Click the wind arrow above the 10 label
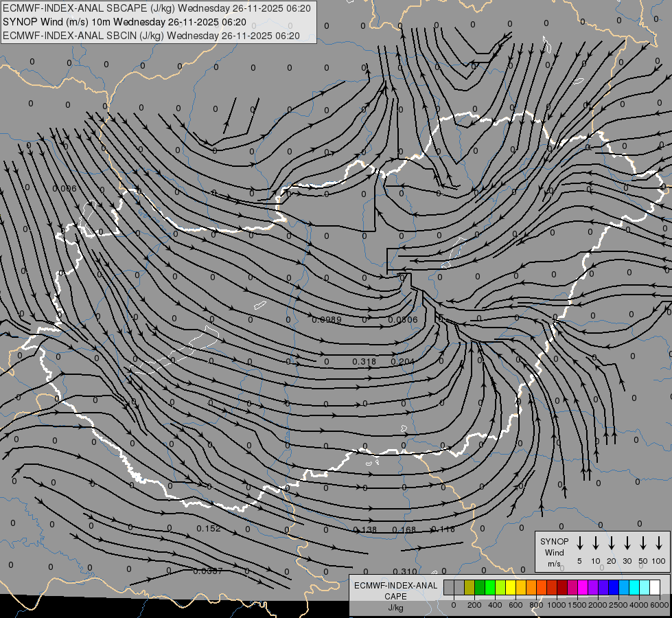The image size is (672, 618). pyautogui.click(x=595, y=543)
